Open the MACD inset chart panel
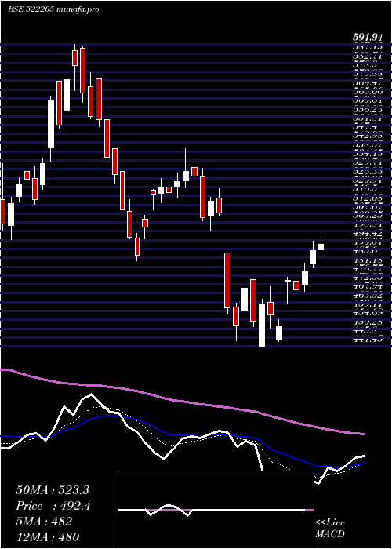The height and width of the screenshot is (549, 392). pyautogui.click(x=216, y=510)
